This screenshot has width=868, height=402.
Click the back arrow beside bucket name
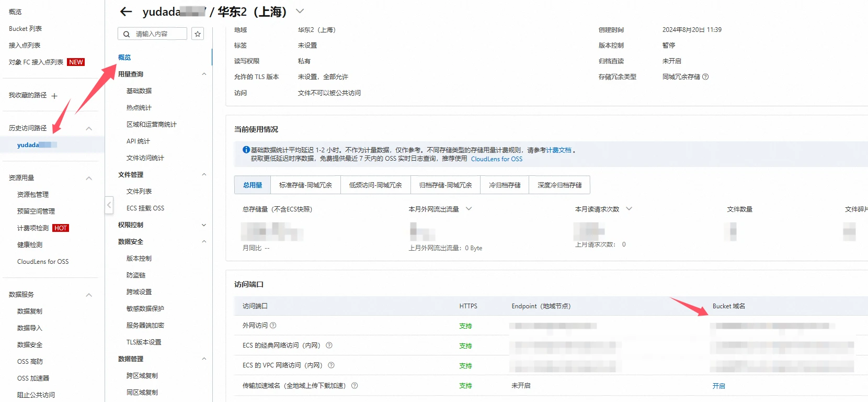pos(126,12)
